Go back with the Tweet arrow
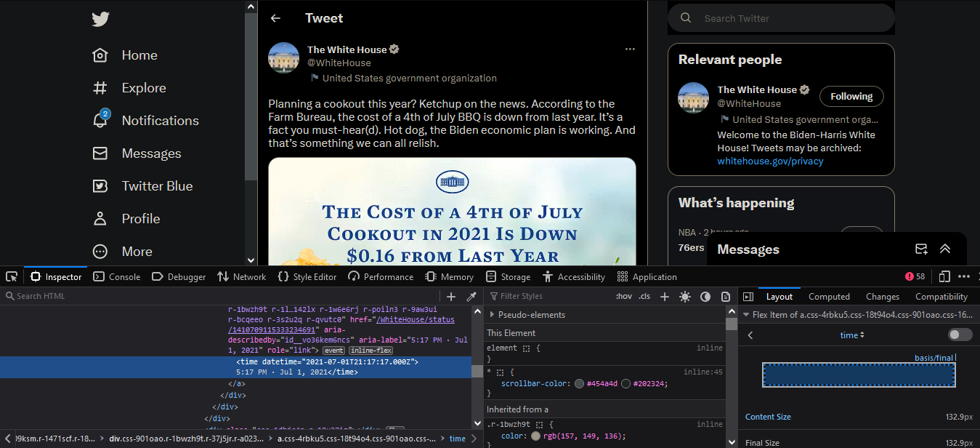The width and height of the screenshot is (980, 448). (x=275, y=18)
